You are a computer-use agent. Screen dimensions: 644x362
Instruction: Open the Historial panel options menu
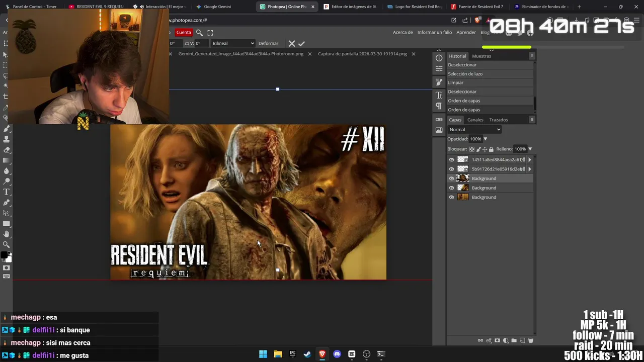[x=532, y=56]
